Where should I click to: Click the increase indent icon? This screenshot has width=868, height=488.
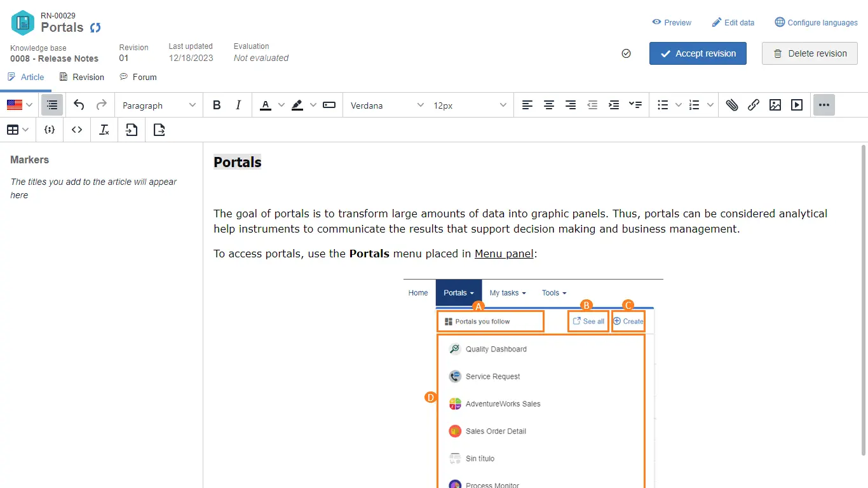pyautogui.click(x=614, y=105)
